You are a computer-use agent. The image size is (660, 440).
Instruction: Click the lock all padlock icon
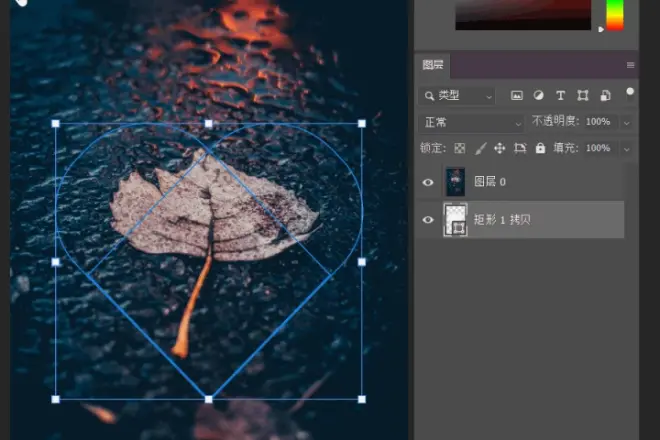pos(540,148)
